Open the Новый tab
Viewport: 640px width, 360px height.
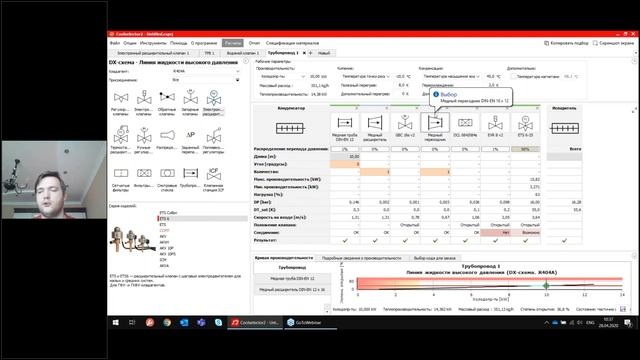pos(324,53)
